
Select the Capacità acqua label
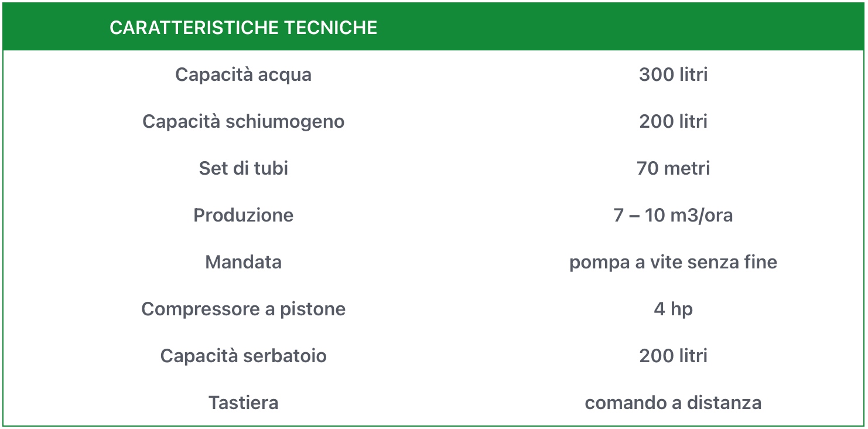[243, 74]
